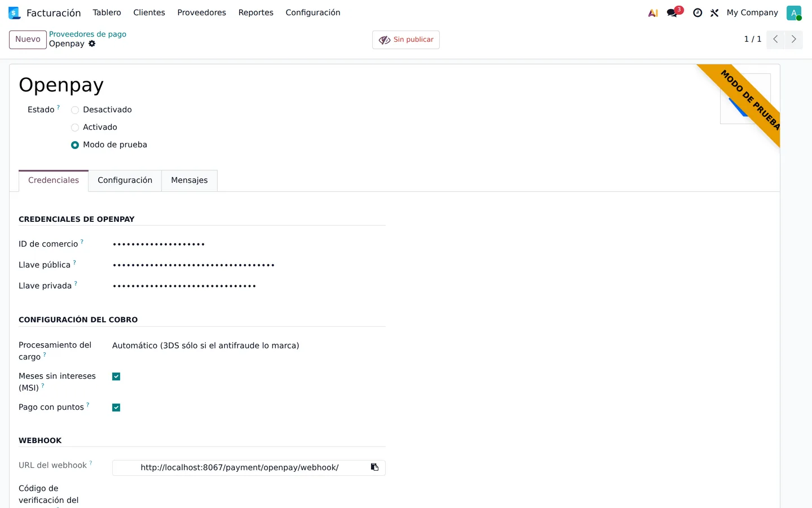This screenshot has height=508, width=812.
Task: Copy the webhook URL with clipboard icon
Action: point(374,467)
